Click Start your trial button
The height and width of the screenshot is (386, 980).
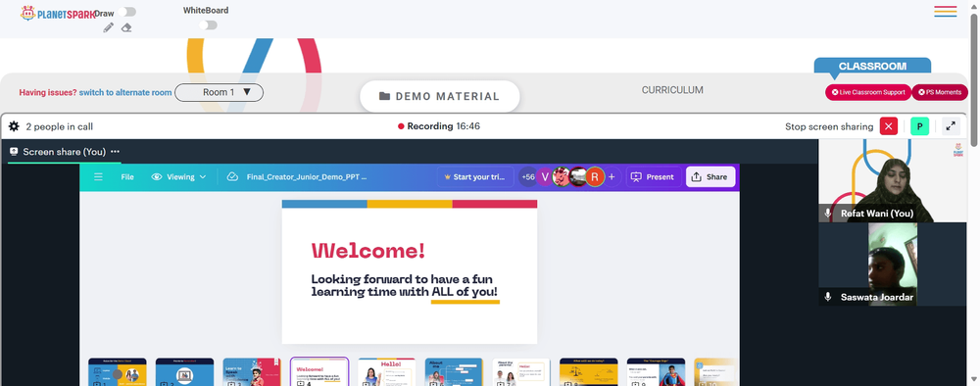coord(475,176)
